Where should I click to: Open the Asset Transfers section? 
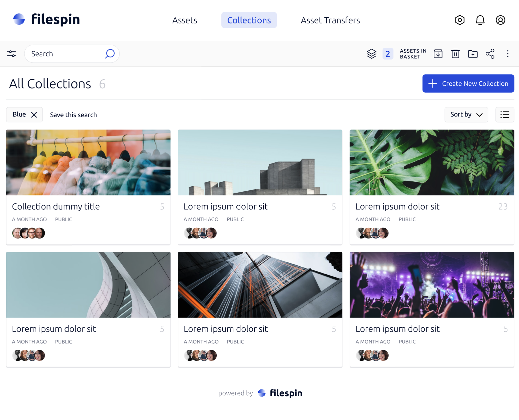tap(330, 20)
